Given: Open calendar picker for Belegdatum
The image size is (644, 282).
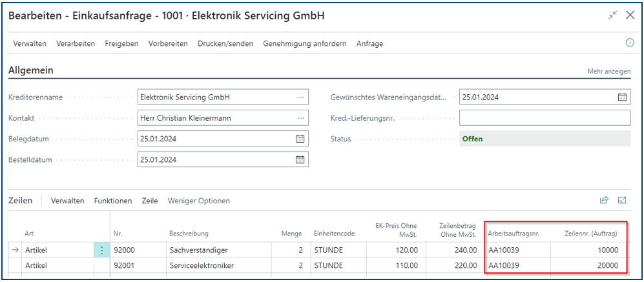Looking at the screenshot, I should click(300, 139).
